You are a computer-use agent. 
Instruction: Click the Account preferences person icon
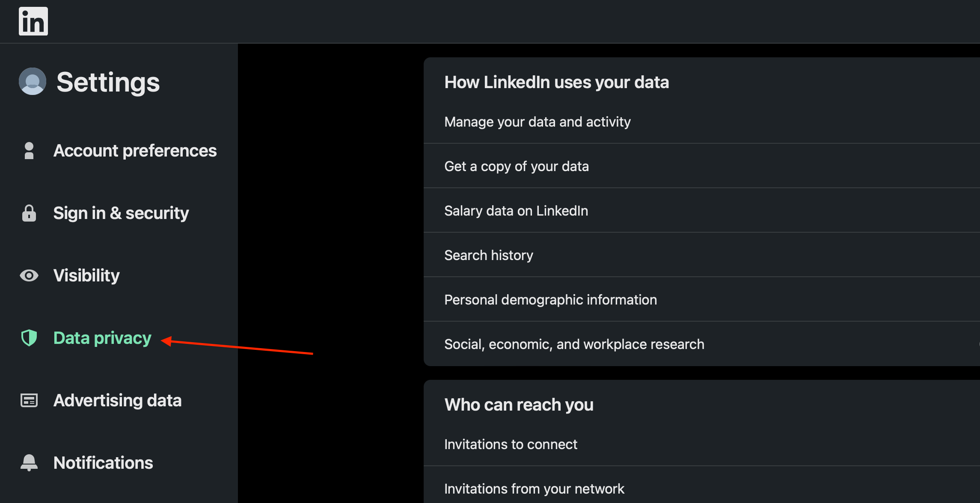click(29, 151)
